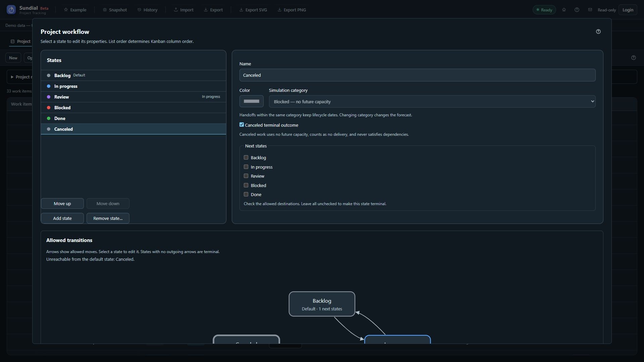Select Review state in States list
The height and width of the screenshot is (362, 644).
point(133,97)
